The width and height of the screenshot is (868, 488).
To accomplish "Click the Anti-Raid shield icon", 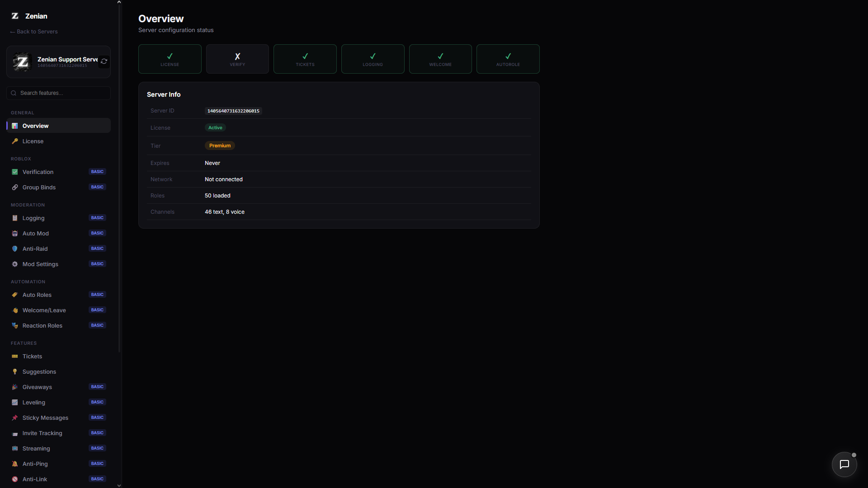I will point(15,249).
